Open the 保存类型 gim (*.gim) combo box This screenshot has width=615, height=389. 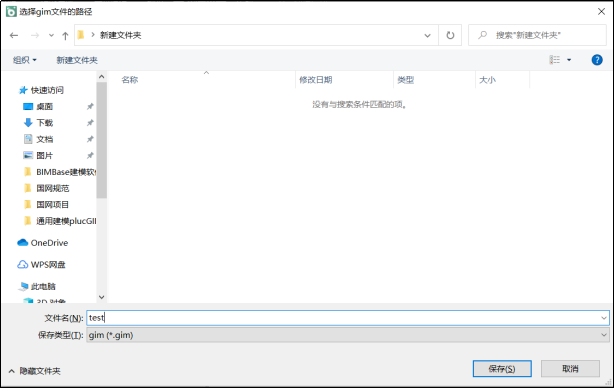tap(348, 335)
